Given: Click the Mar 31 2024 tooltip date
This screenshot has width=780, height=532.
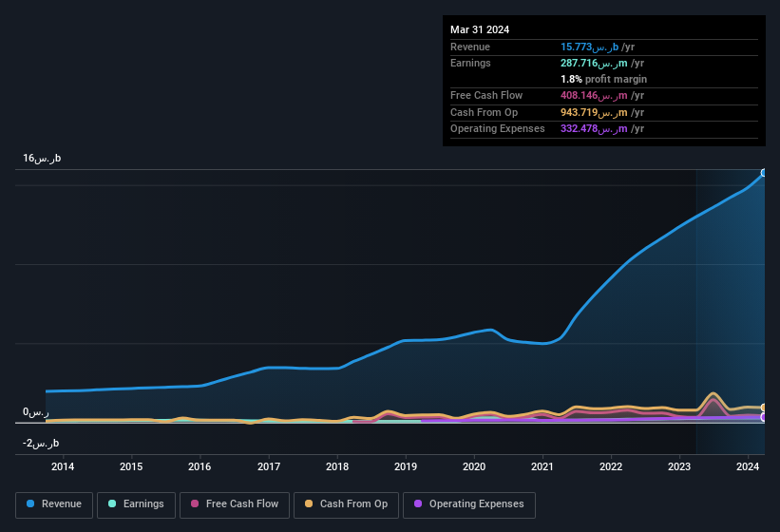Looking at the screenshot, I should [480, 29].
